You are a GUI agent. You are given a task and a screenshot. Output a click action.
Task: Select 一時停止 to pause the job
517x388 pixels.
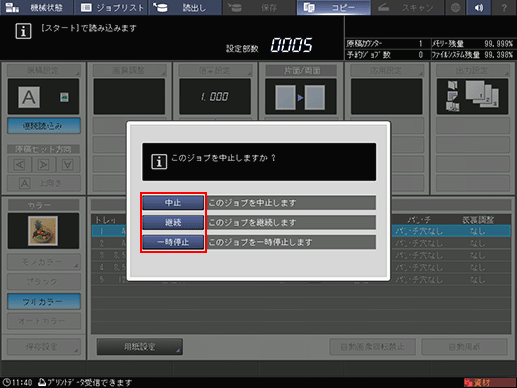coord(173,242)
